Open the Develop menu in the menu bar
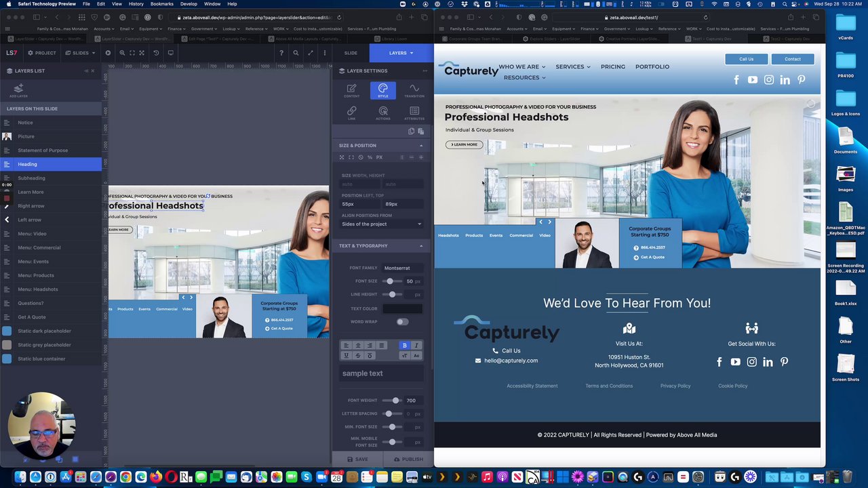 pos(189,4)
